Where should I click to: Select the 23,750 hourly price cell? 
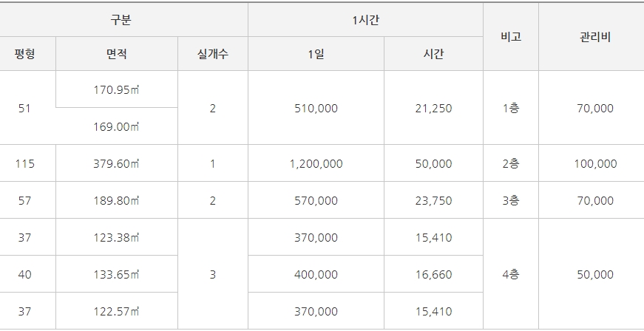tap(433, 200)
